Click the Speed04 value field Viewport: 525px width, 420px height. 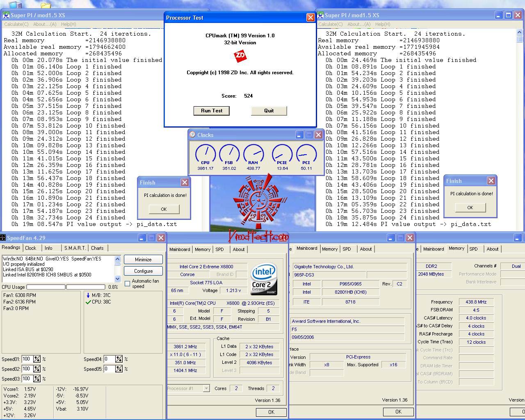tap(109, 359)
